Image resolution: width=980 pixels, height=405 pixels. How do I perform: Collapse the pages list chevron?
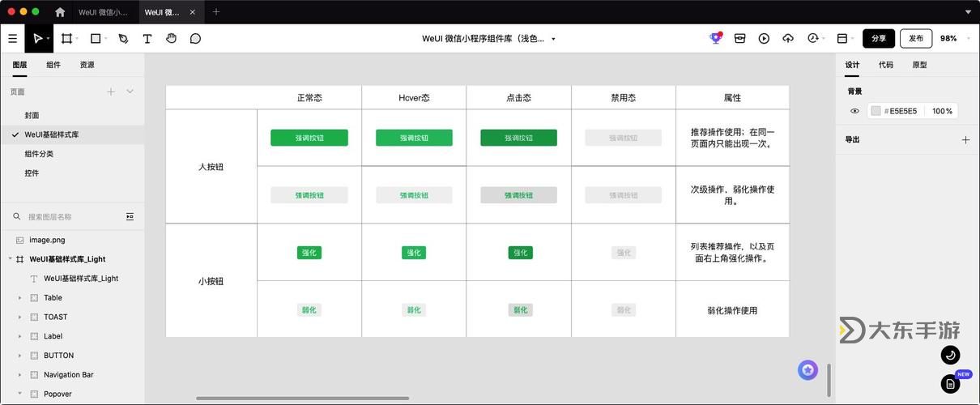point(130,92)
